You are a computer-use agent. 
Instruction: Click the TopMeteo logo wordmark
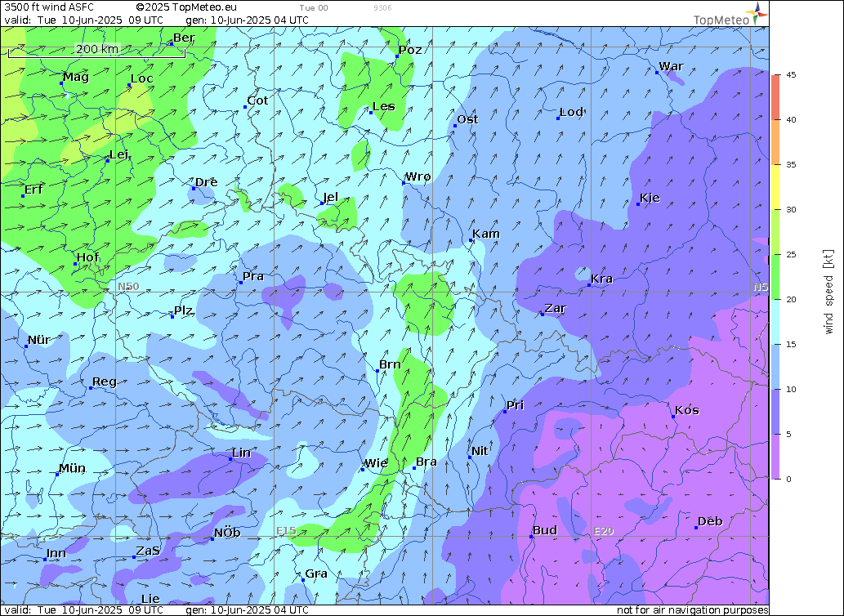(x=721, y=20)
